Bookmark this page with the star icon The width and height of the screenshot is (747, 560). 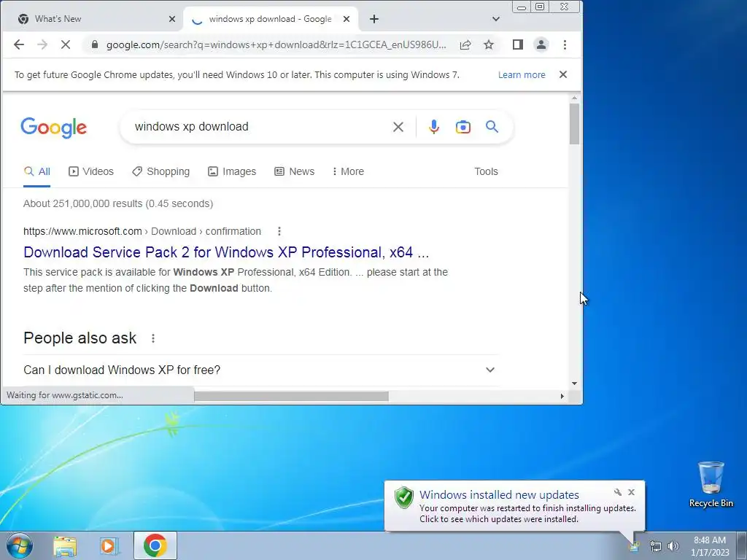[488, 44]
